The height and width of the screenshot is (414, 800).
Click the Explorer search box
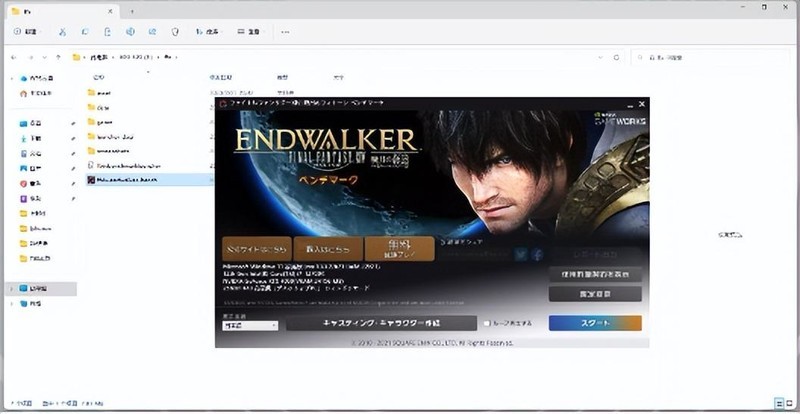coord(711,57)
